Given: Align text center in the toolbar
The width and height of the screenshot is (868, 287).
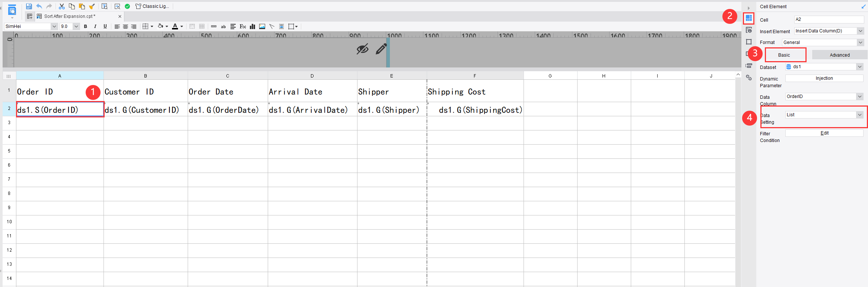Looking at the screenshot, I should pos(125,26).
